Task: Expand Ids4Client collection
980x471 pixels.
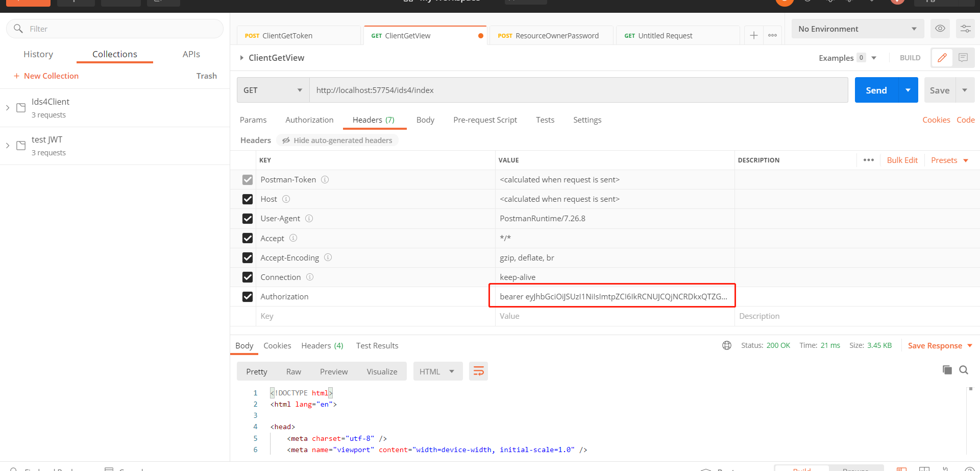Action: (x=8, y=108)
